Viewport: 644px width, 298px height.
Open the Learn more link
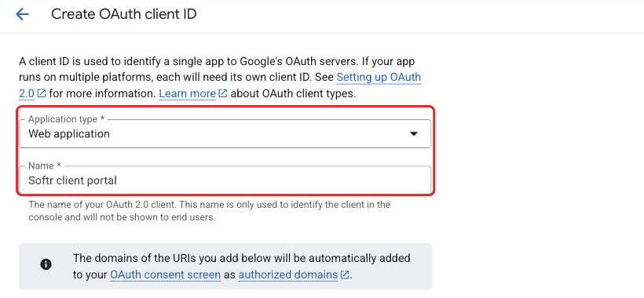(187, 93)
